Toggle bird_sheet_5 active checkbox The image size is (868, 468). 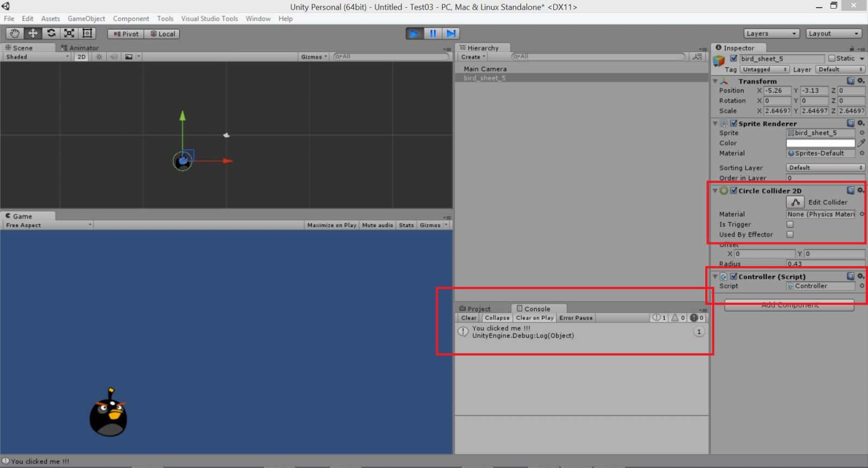[733, 59]
